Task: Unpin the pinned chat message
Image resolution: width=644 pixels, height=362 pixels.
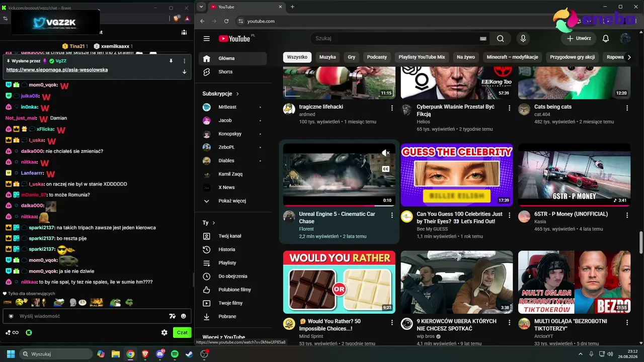Action: pos(171,61)
